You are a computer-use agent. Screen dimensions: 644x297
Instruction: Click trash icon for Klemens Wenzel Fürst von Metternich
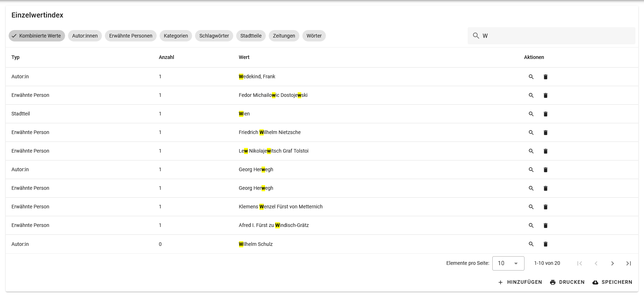[545, 207]
